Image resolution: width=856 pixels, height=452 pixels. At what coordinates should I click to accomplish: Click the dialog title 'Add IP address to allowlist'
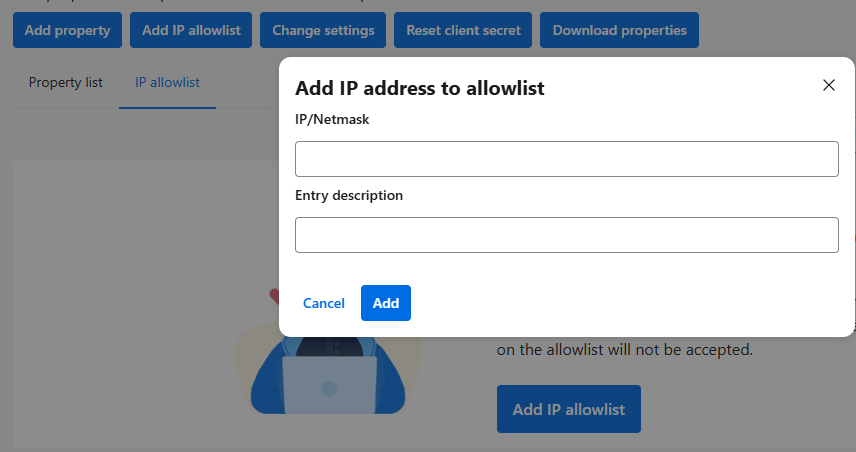click(419, 88)
